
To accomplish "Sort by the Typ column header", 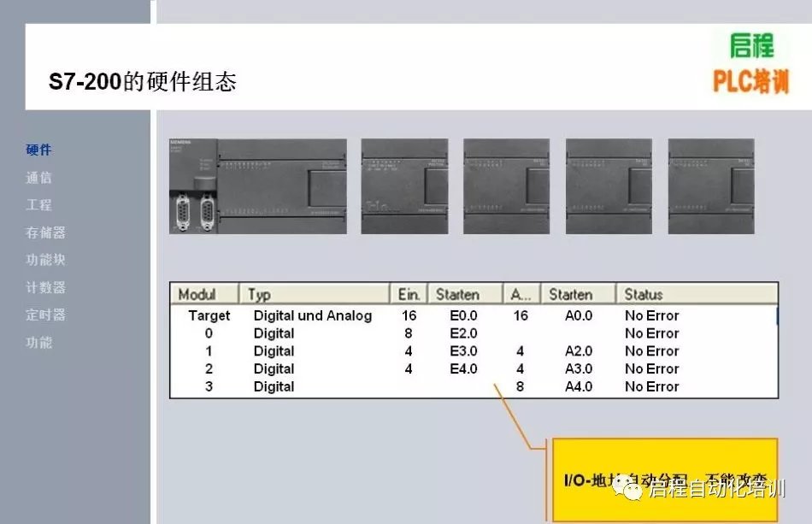I will (x=259, y=294).
